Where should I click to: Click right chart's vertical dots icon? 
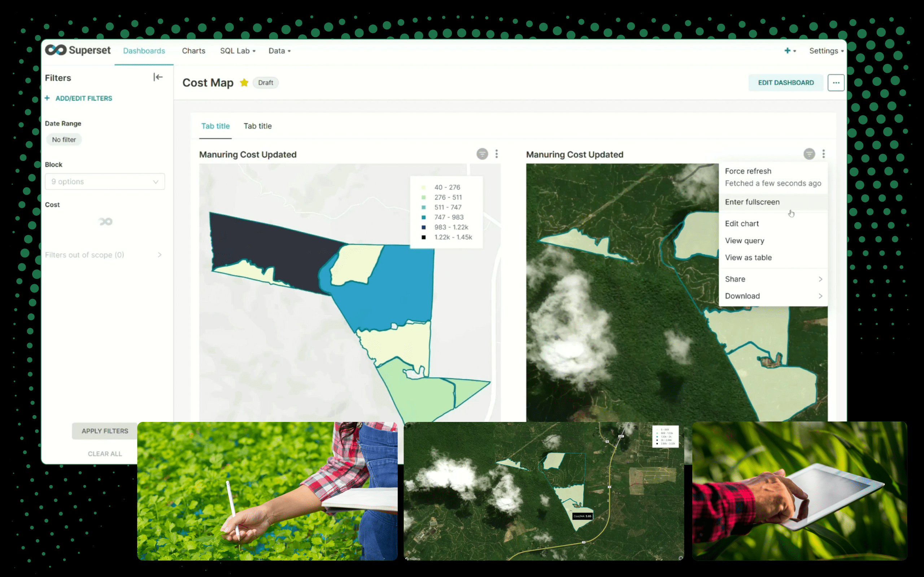pos(823,154)
